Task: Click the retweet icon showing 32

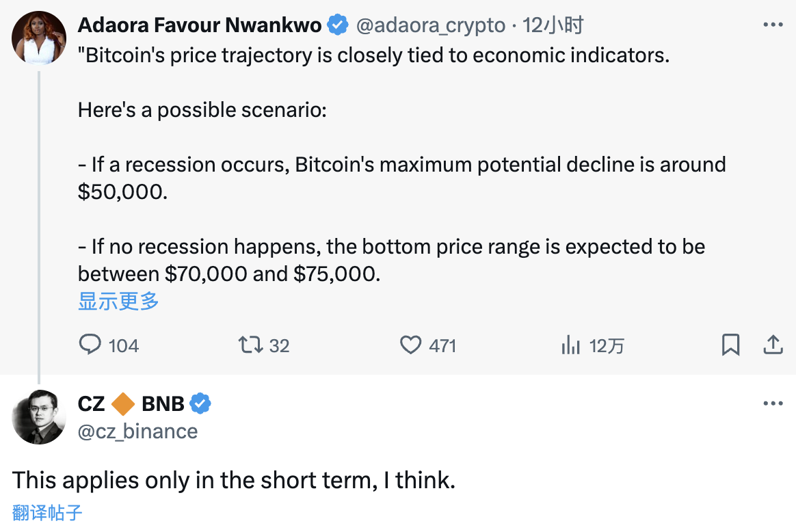Action: (250, 345)
